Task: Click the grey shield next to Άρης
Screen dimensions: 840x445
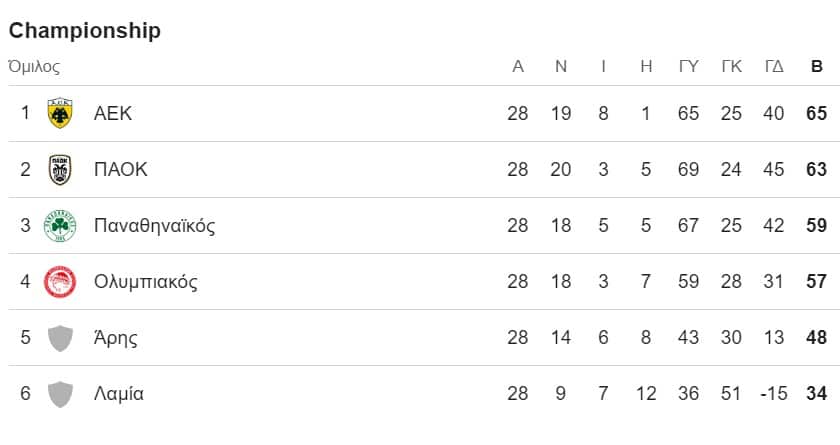Action: [x=61, y=338]
